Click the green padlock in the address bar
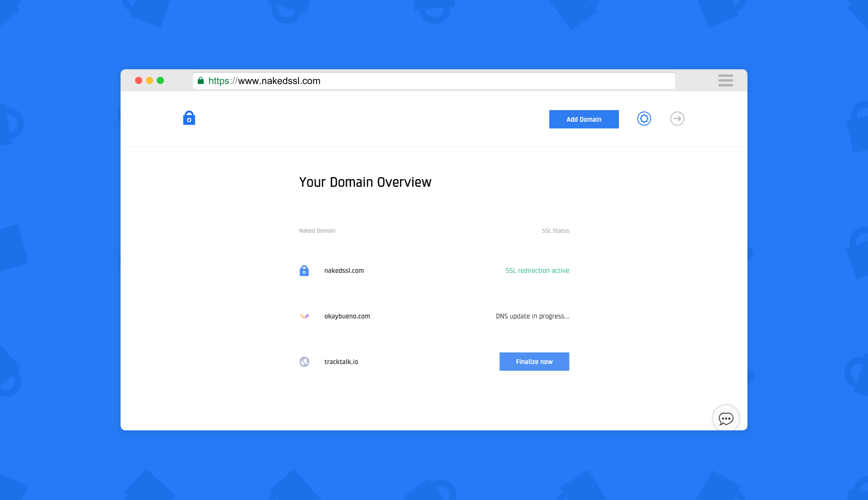 point(201,81)
